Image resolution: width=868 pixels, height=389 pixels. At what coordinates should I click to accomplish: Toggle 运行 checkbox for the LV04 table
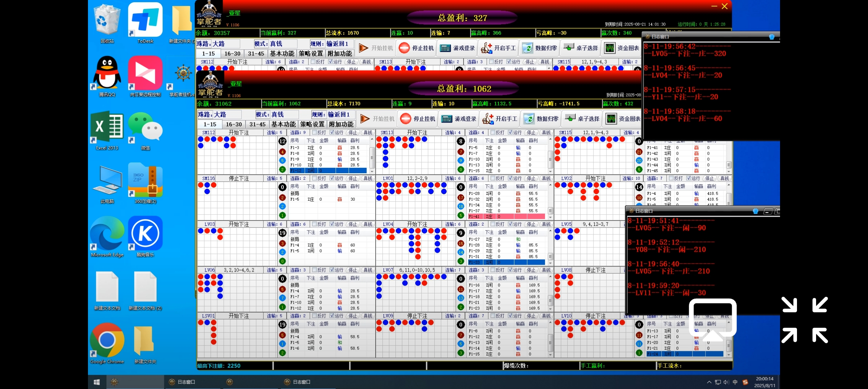pos(510,224)
